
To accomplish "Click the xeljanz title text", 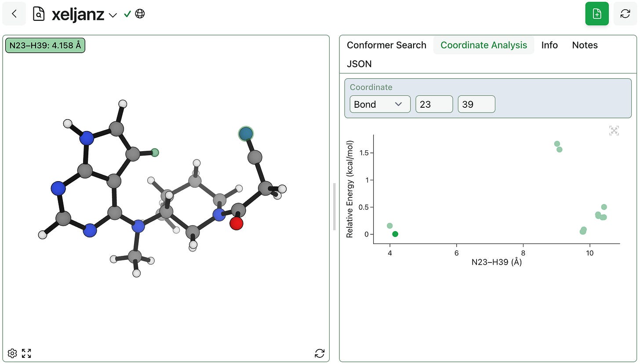I will tap(78, 15).
